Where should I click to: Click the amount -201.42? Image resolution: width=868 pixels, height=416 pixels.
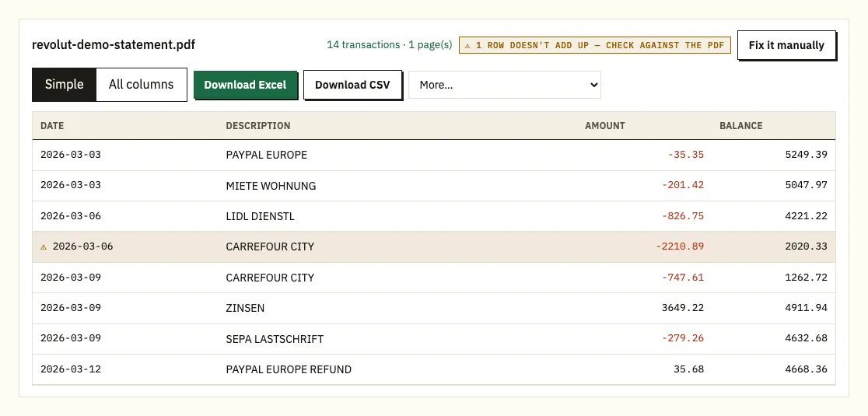click(x=683, y=185)
